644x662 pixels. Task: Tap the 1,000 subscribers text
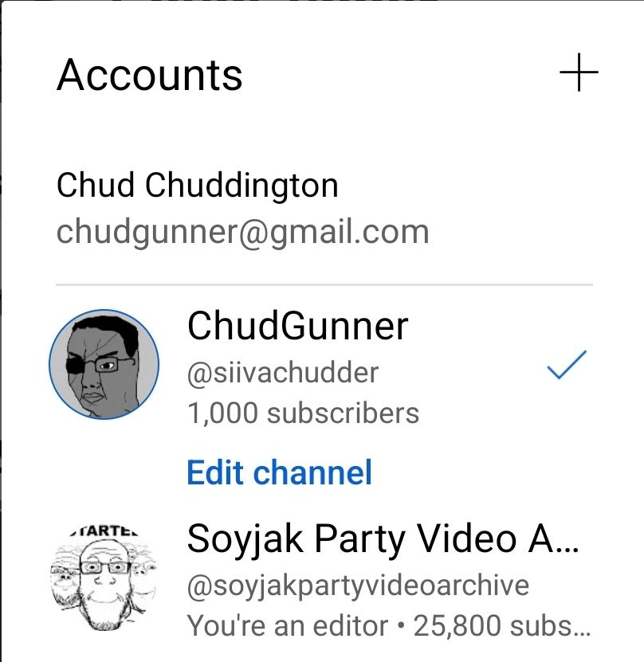pyautogui.click(x=303, y=413)
